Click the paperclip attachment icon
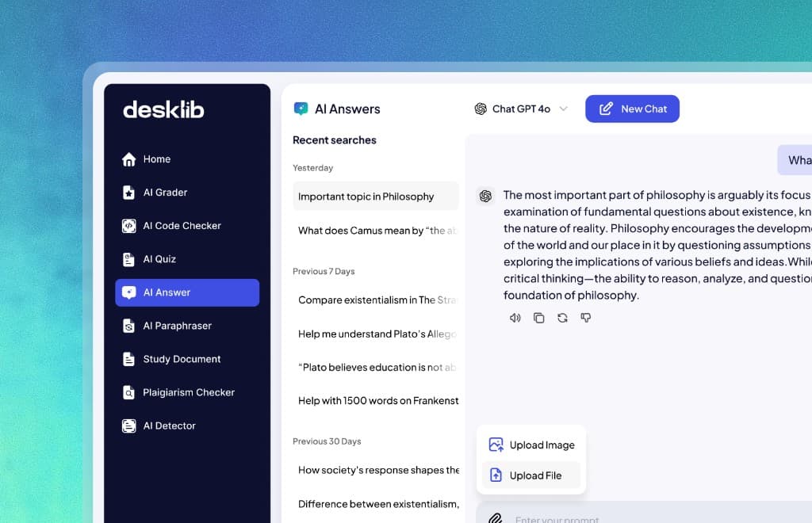 (x=496, y=517)
